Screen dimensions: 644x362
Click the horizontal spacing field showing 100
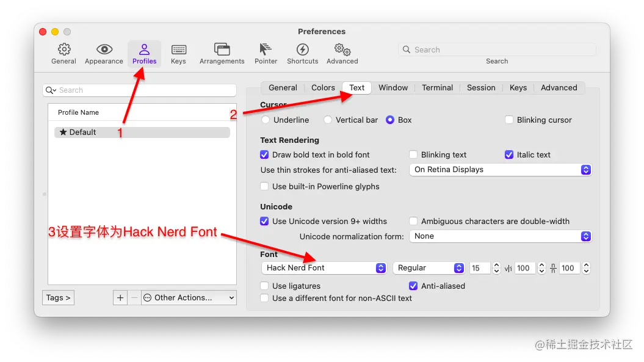tap(525, 269)
